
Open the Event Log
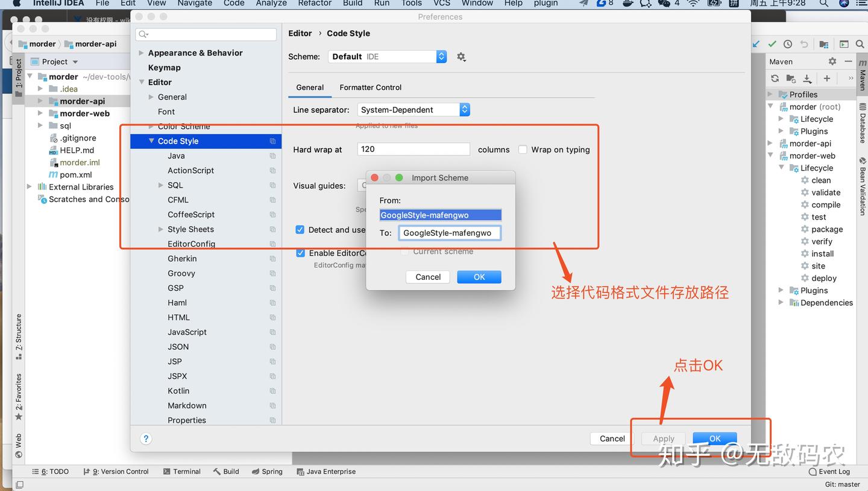[829, 472]
